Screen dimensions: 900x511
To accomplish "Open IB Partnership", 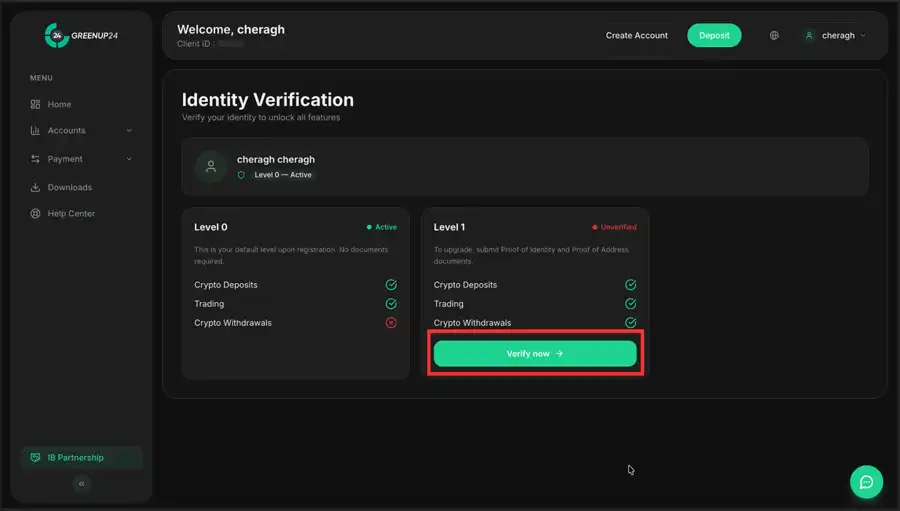I will tap(81, 458).
